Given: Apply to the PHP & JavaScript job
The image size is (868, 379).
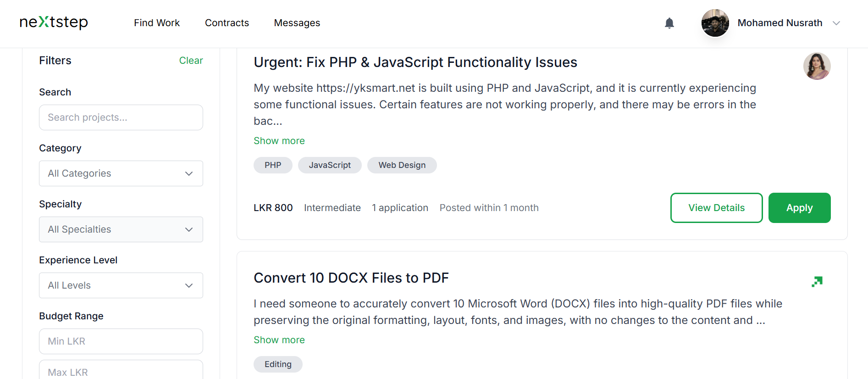Looking at the screenshot, I should point(799,208).
